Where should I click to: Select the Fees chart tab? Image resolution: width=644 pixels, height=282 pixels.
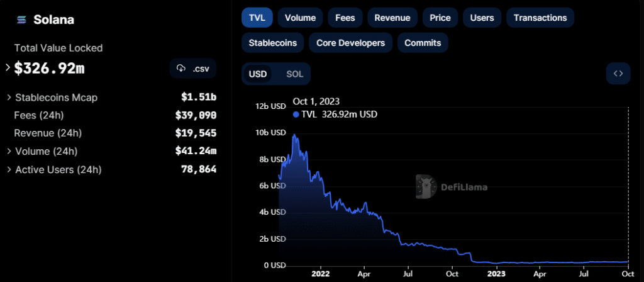click(345, 18)
